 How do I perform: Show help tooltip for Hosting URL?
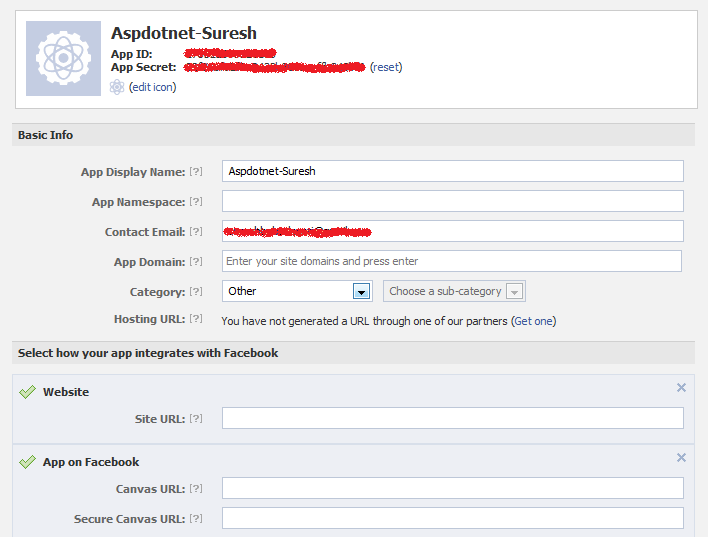pos(196,319)
